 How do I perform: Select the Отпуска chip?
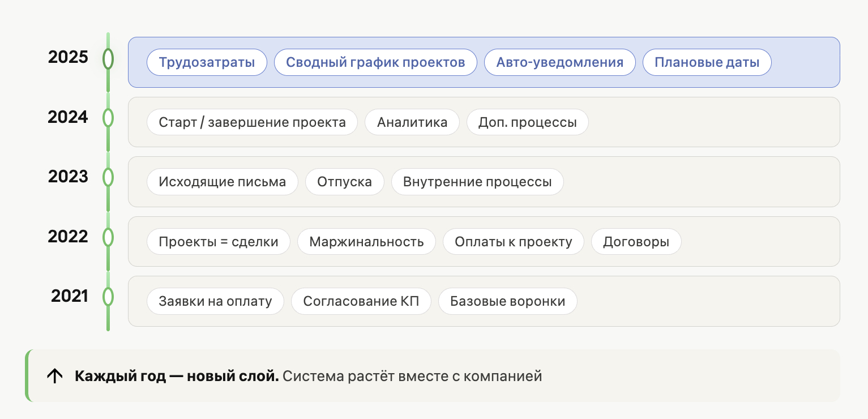tap(345, 182)
